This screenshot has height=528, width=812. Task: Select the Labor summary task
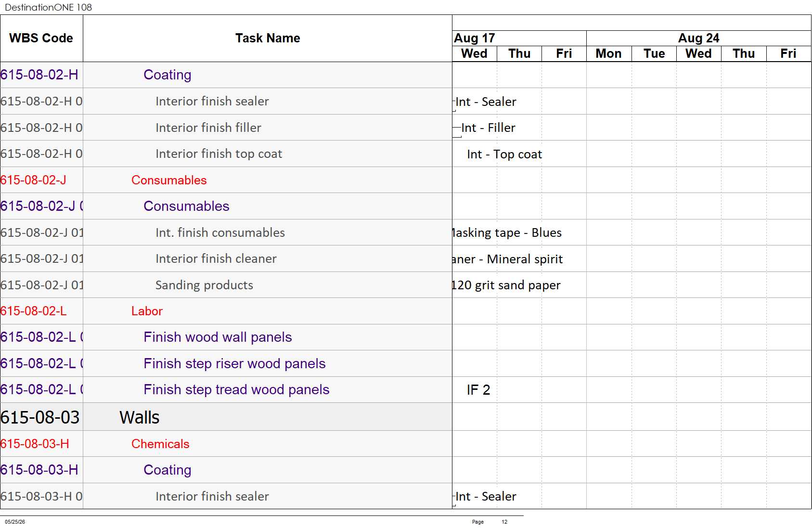[x=147, y=311]
